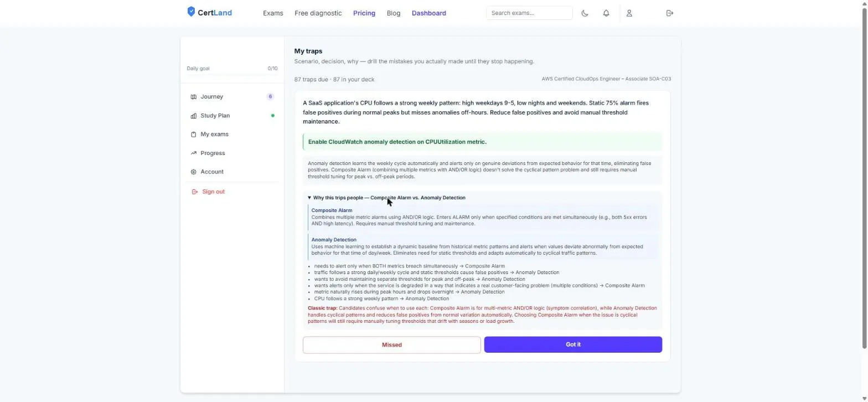The image size is (868, 402).
Task: Click the green 'Enable CloudWatch anomaly detection' answer
Action: (x=482, y=142)
